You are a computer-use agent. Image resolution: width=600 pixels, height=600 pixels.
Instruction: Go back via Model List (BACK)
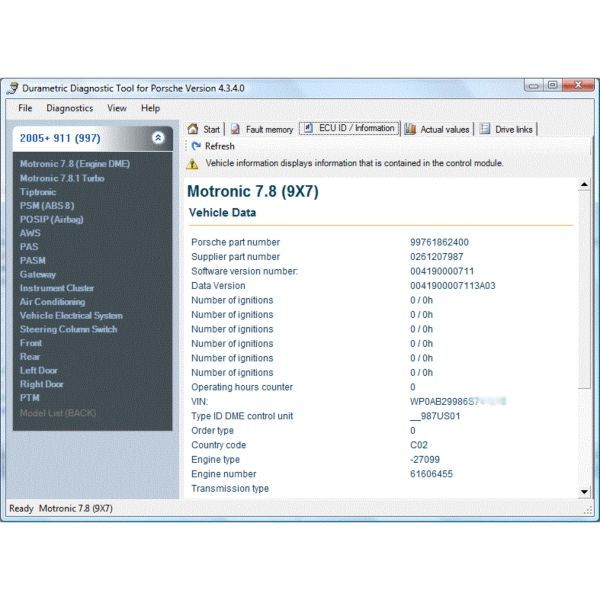click(x=59, y=412)
